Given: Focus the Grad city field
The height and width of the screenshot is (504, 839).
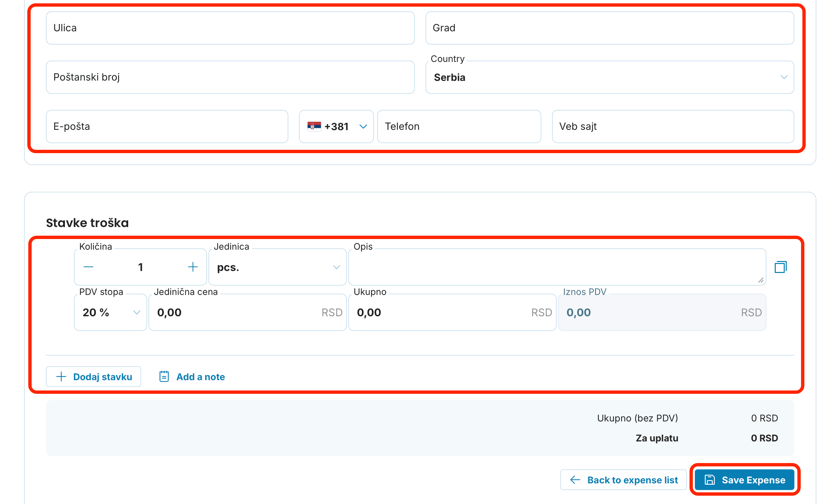Looking at the screenshot, I should [x=609, y=28].
